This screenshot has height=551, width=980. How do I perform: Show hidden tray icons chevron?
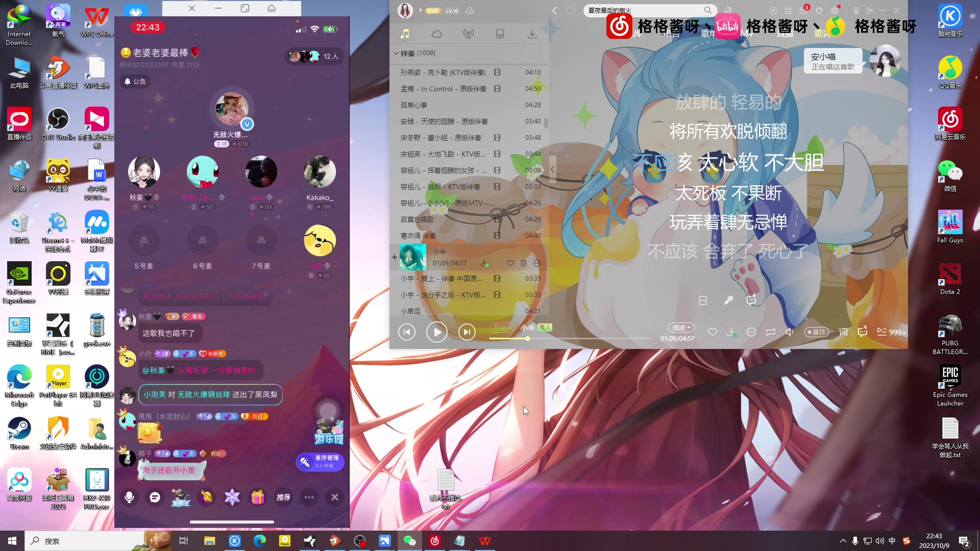pyautogui.click(x=843, y=541)
